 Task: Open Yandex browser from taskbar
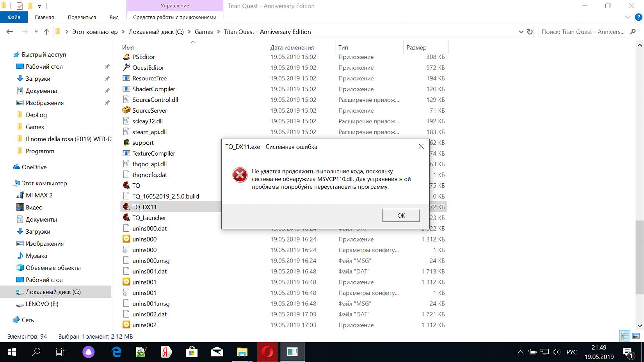coord(167,352)
